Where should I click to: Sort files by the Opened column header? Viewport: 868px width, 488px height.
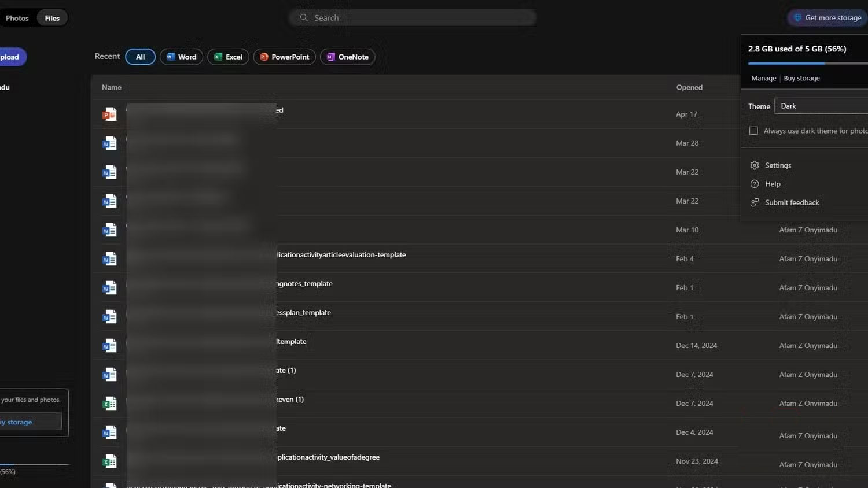689,87
